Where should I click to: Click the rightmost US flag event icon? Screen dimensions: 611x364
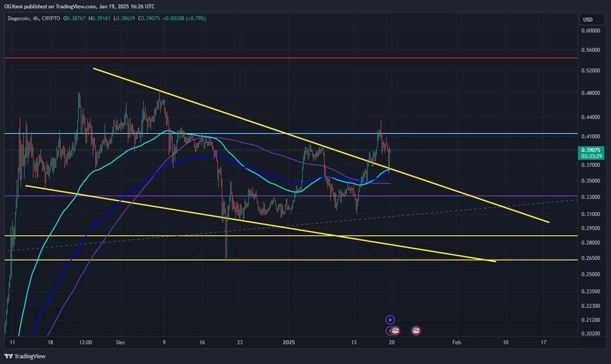click(416, 330)
